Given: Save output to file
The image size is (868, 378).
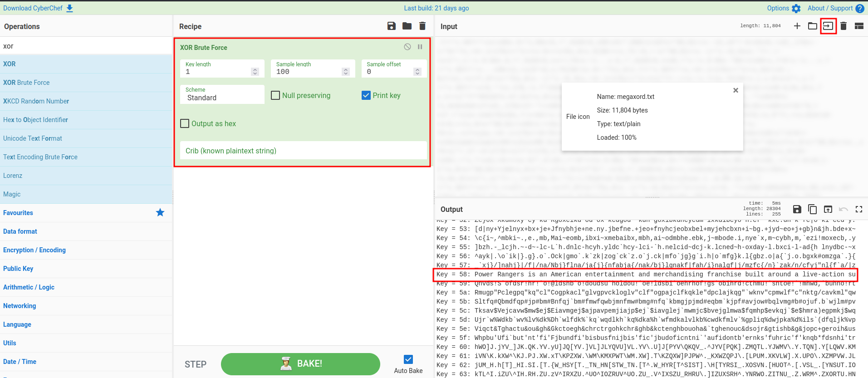Looking at the screenshot, I should pyautogui.click(x=797, y=209).
